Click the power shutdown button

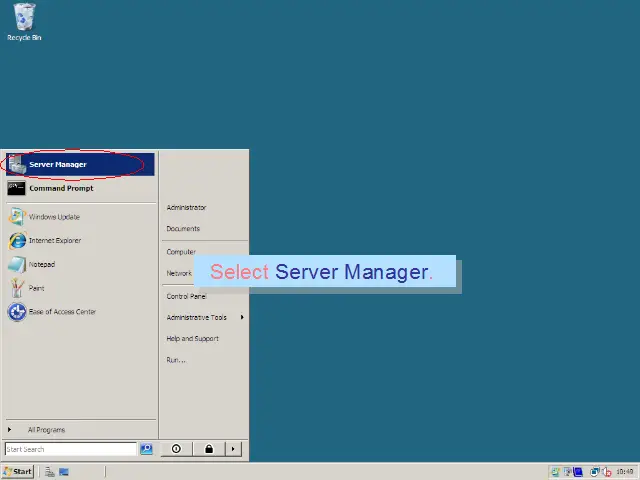[176, 449]
